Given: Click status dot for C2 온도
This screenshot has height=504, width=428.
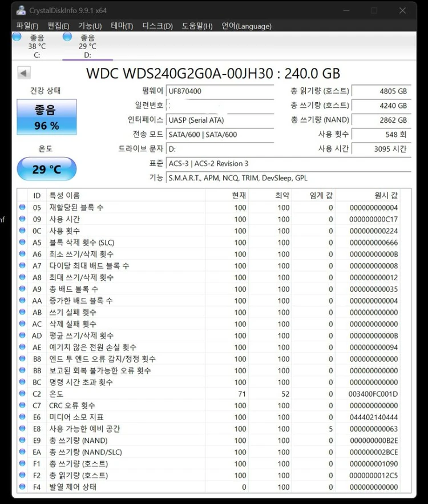Looking at the screenshot, I should pos(22,393).
